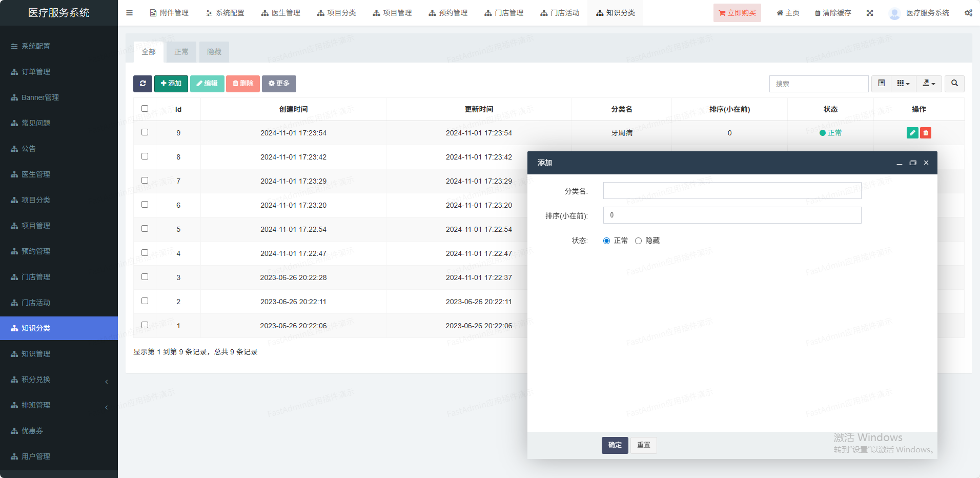The height and width of the screenshot is (478, 980).
Task: Click the hamburger menu toggle icon
Action: tap(129, 13)
